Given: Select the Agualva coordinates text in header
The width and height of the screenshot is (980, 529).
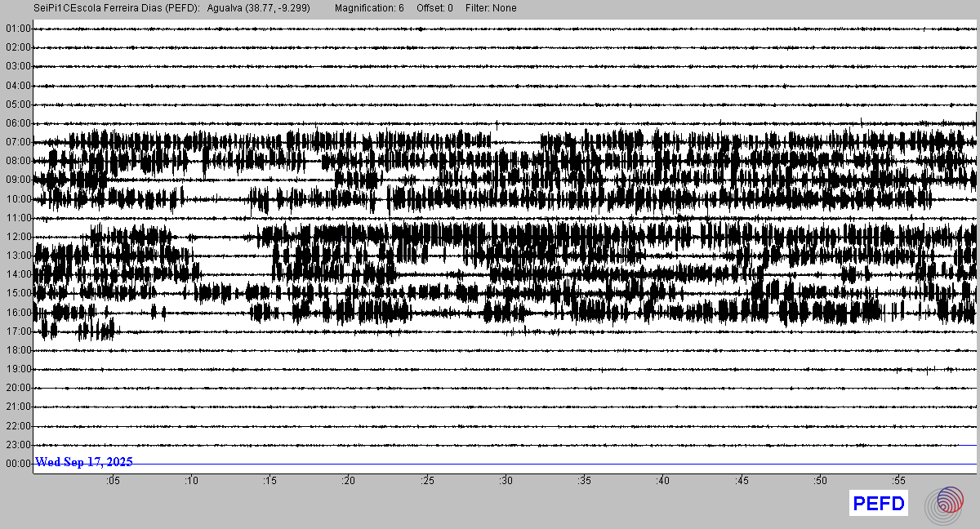Looking at the screenshot, I should click(x=257, y=8).
